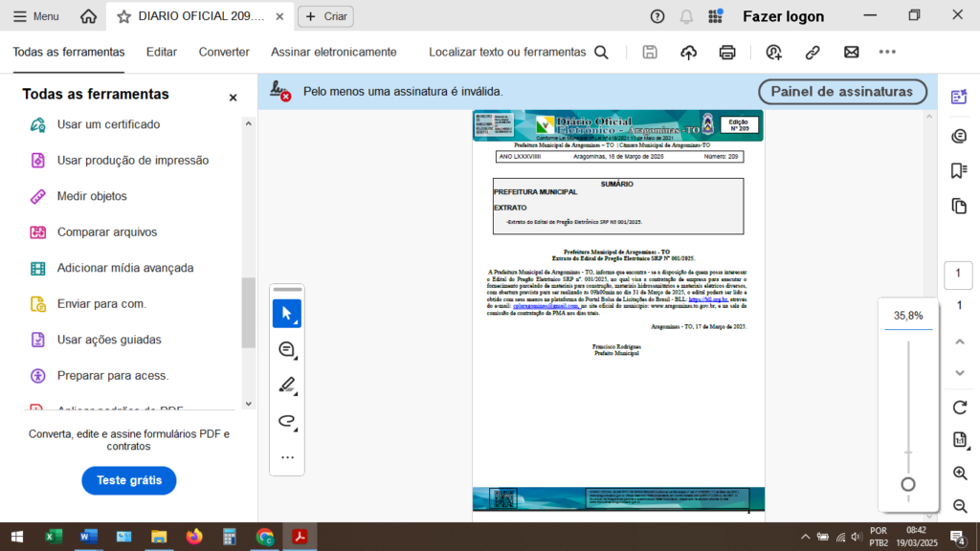
Task: Zoom in with the magnifier plus
Action: 961,474
